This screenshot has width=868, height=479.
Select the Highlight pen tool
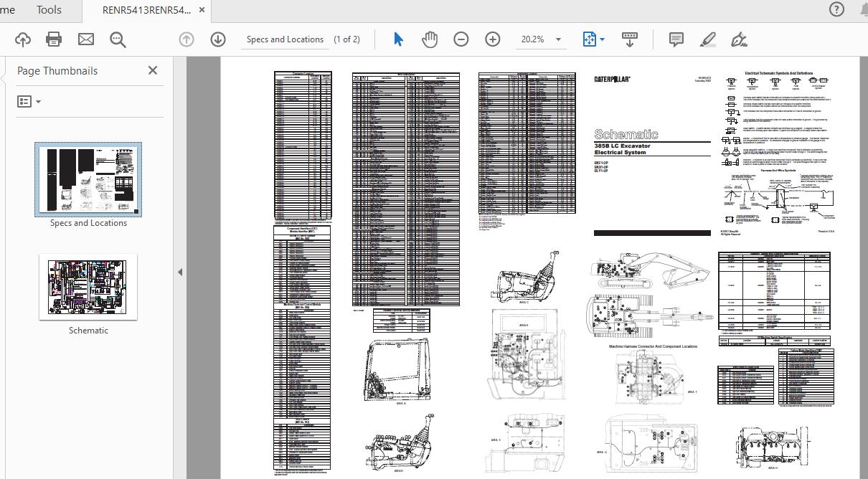[708, 39]
